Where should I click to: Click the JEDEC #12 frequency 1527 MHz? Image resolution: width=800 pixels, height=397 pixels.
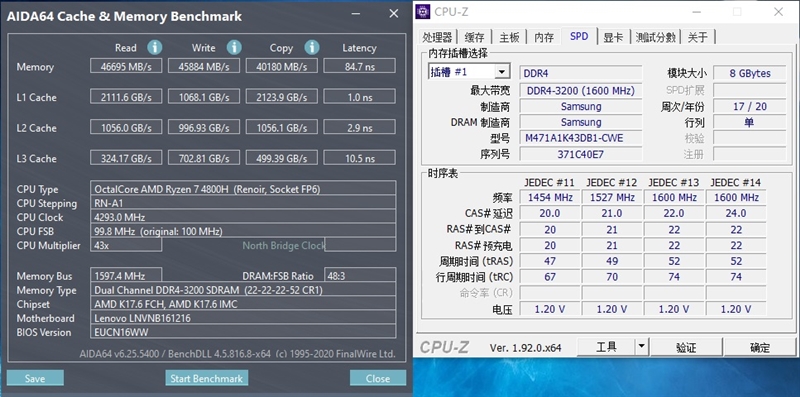coord(612,197)
